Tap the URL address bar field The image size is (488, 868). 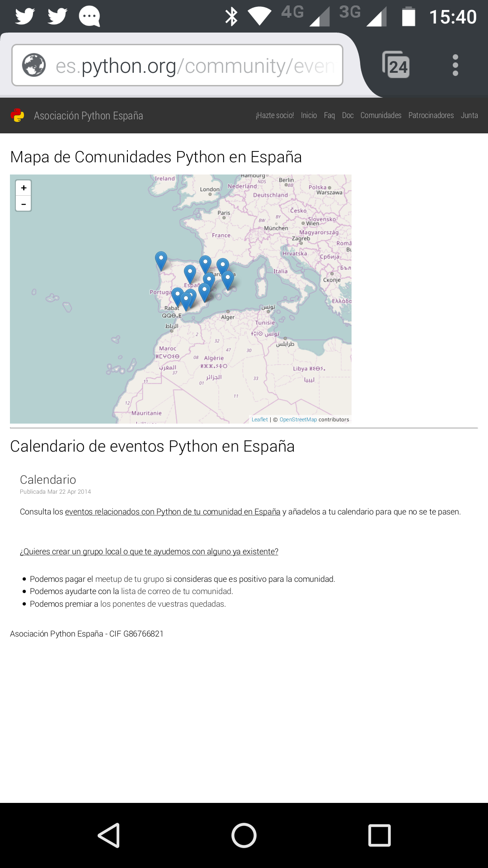(194, 66)
